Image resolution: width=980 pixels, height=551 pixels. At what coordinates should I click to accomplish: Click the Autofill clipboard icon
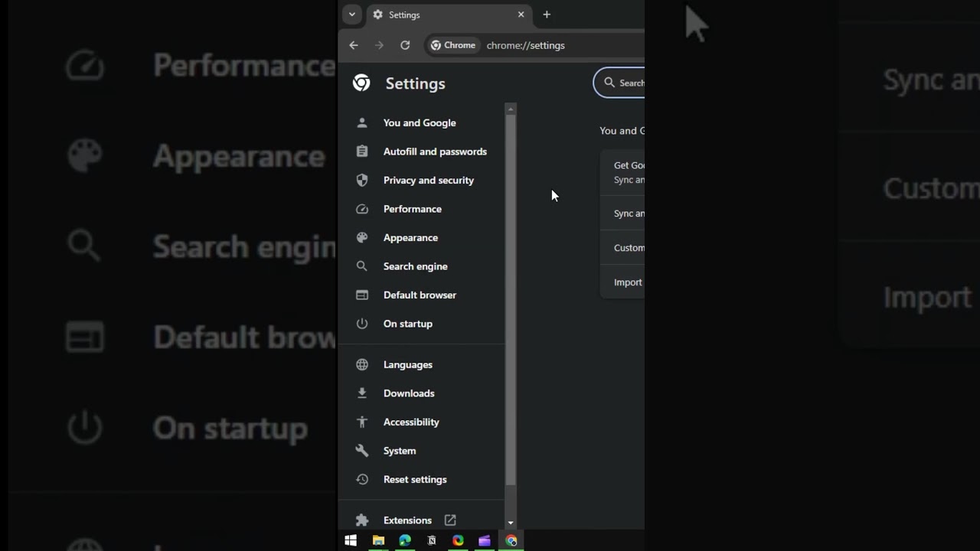(362, 152)
